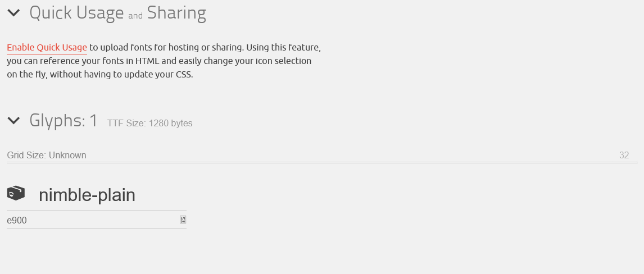Screen dimensions: 644x274
Task: Click the TTF Size 1280 bytes label
Action: pyautogui.click(x=150, y=124)
